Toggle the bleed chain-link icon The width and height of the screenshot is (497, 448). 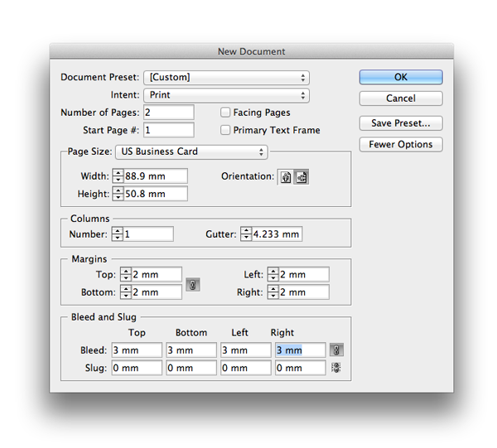(x=336, y=350)
